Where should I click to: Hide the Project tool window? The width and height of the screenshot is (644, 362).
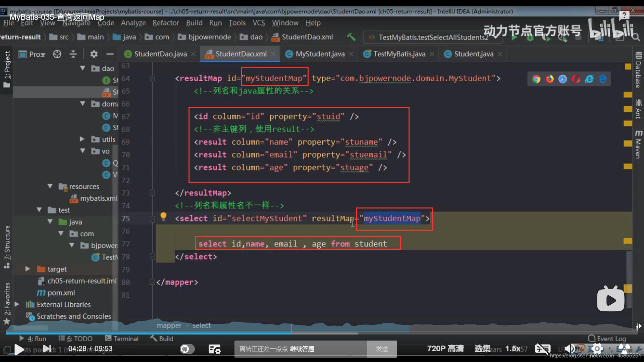[x=110, y=54]
